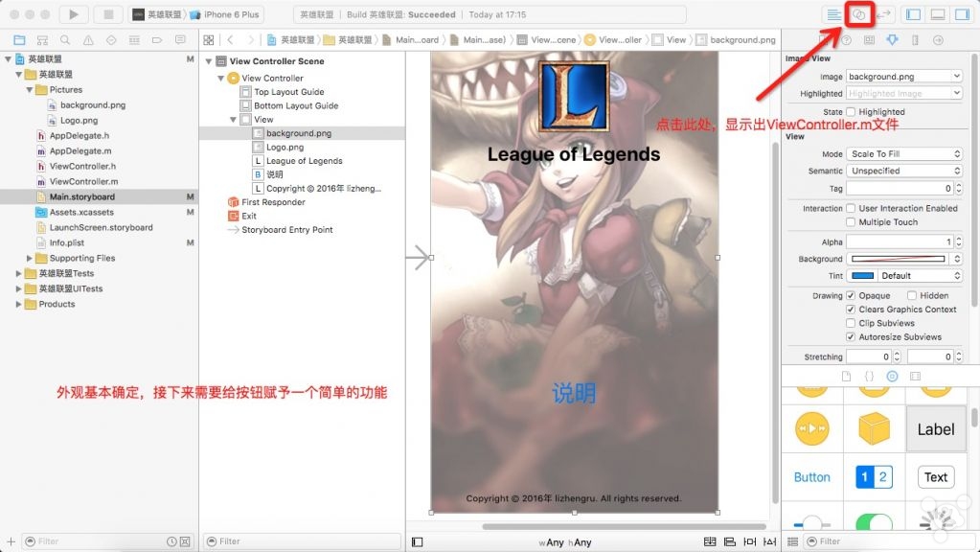Switch to the Version editor

click(884, 14)
